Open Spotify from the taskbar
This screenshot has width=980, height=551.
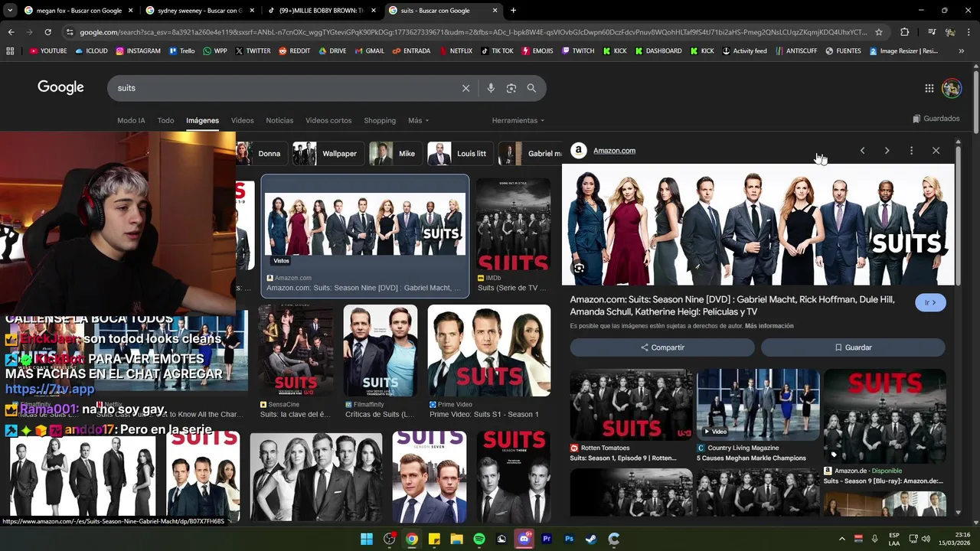pyautogui.click(x=479, y=539)
